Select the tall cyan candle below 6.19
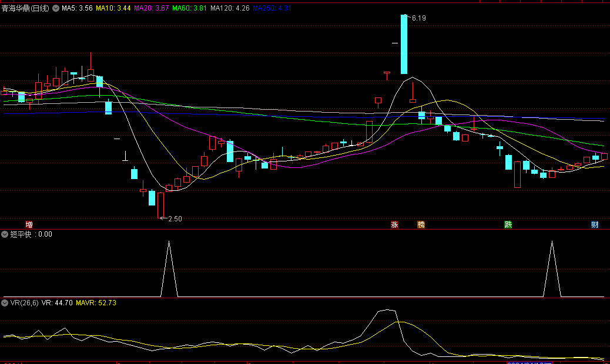610x364 pixels. (x=404, y=45)
